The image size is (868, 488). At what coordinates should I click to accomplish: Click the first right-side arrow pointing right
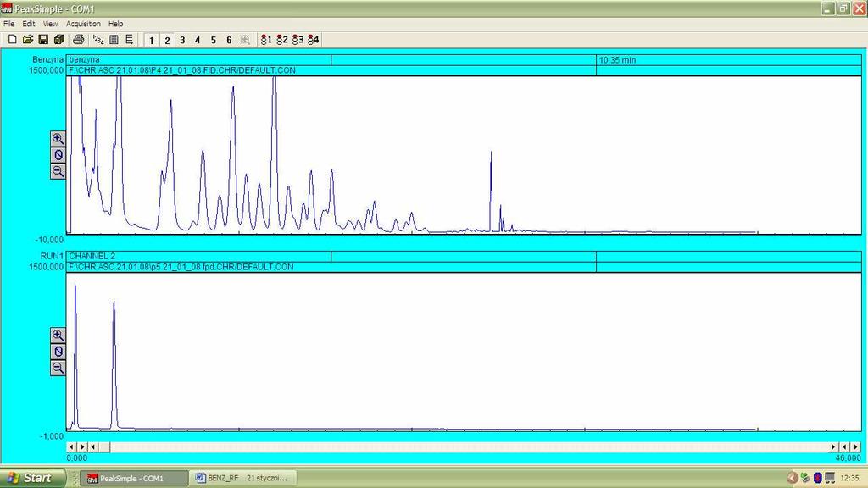pos(834,447)
